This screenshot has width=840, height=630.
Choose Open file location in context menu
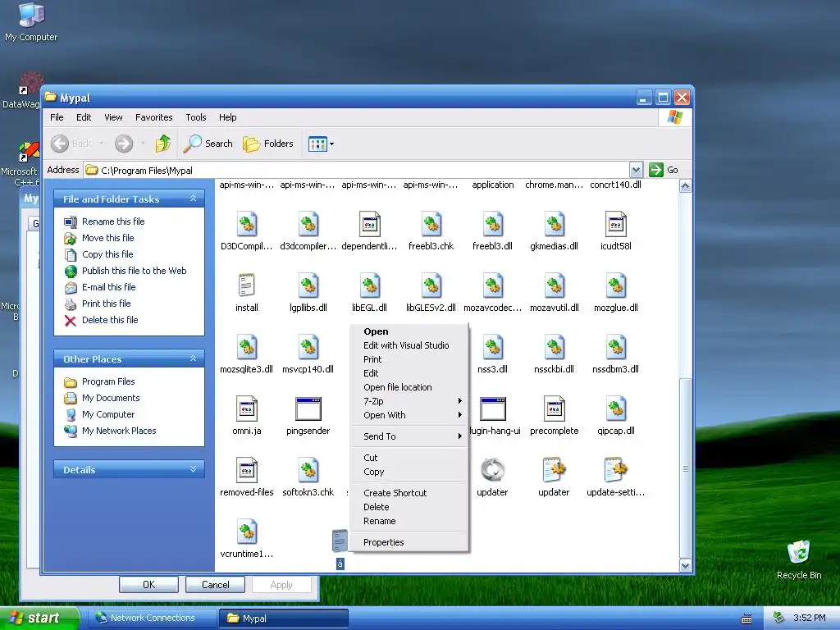tap(409, 387)
